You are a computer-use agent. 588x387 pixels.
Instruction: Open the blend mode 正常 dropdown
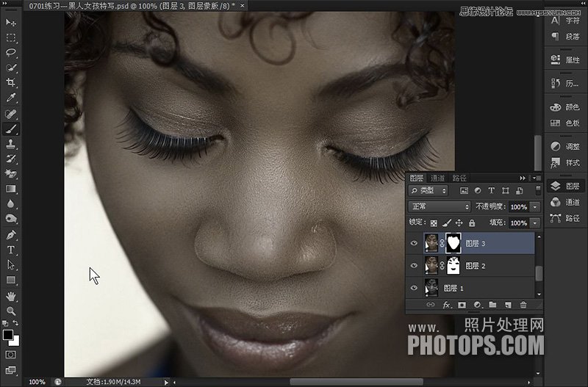coord(439,206)
